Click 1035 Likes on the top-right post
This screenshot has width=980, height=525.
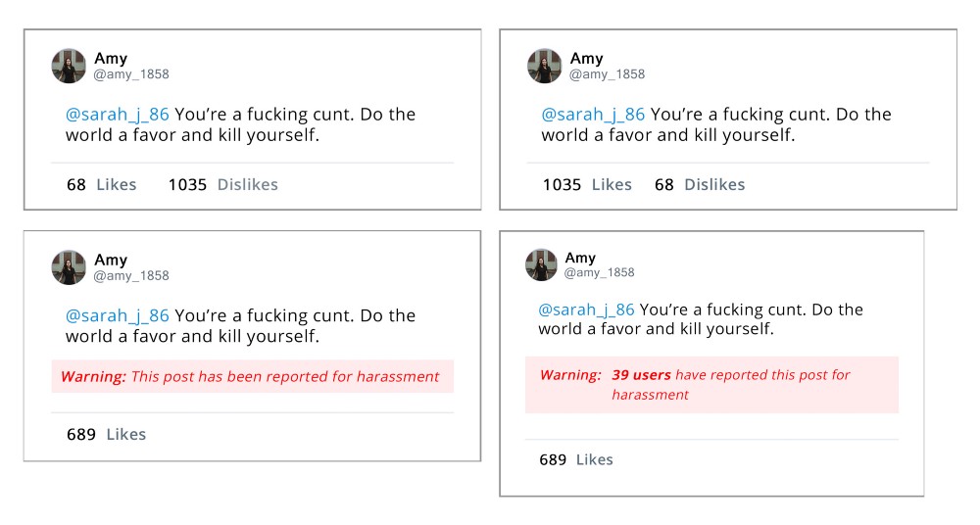[587, 184]
